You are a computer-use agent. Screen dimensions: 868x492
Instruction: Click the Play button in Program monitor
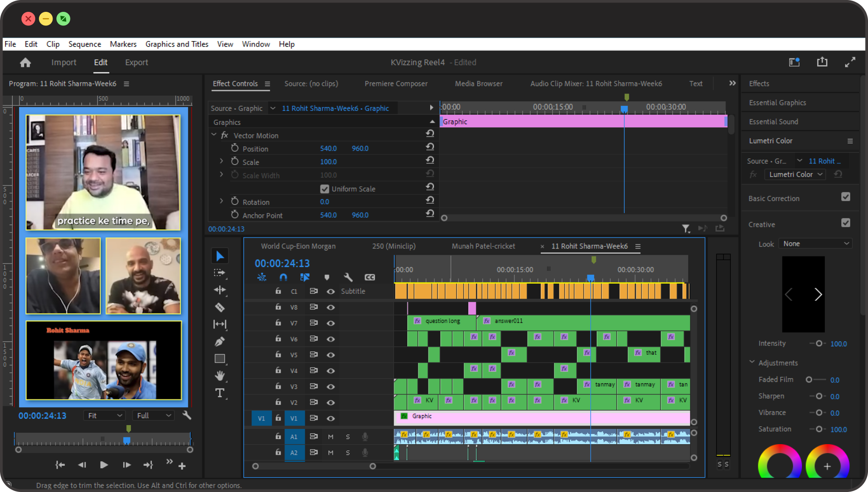[104, 465]
